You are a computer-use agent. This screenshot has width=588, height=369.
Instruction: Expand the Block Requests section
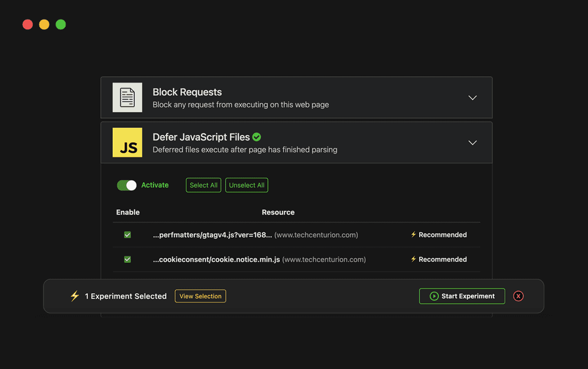[x=472, y=97]
